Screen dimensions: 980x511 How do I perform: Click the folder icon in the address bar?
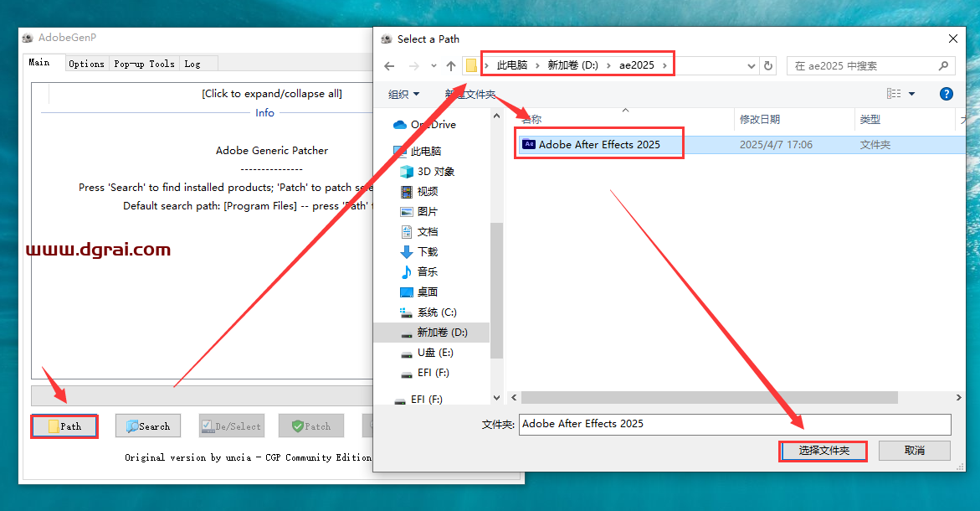[471, 65]
